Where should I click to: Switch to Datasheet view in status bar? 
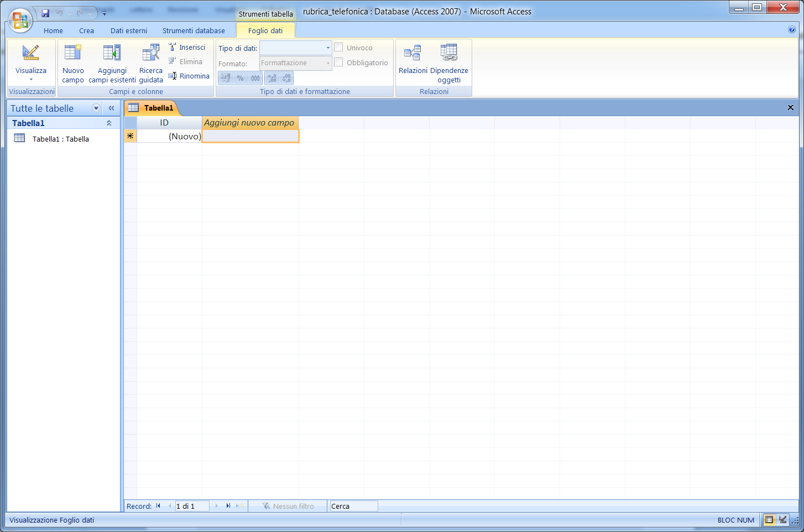click(769, 520)
